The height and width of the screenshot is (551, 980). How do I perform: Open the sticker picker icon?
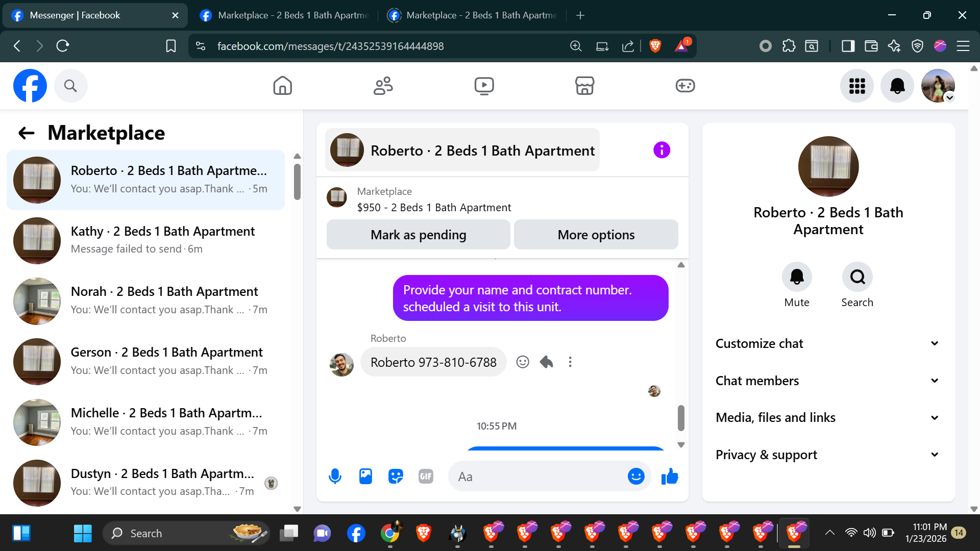[x=396, y=477]
